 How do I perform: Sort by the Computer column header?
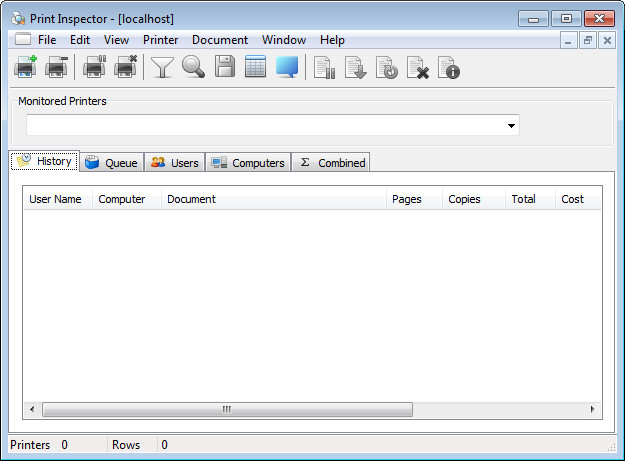127,199
